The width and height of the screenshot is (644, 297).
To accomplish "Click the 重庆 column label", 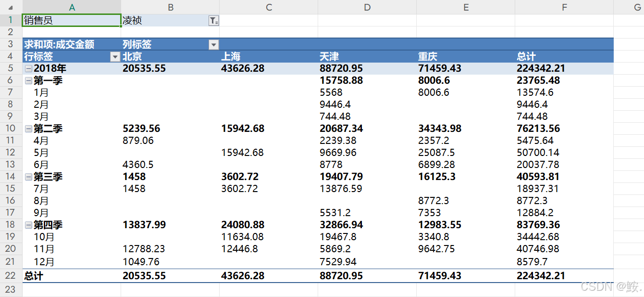I will (428, 57).
